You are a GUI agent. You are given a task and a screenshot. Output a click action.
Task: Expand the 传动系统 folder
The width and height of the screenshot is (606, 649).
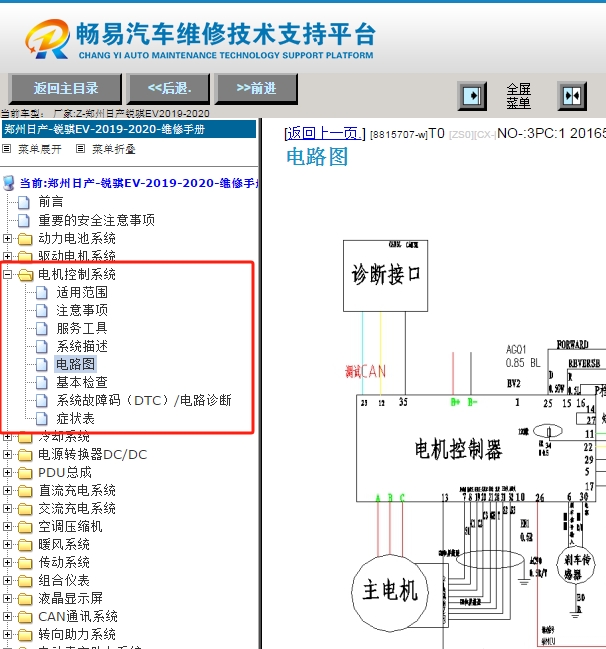pyautogui.click(x=7, y=562)
